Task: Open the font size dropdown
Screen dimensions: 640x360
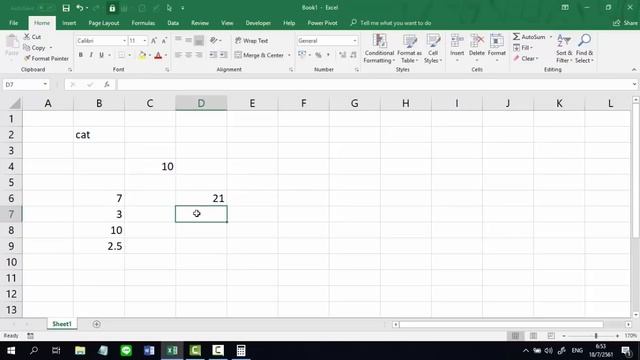Action: point(144,41)
